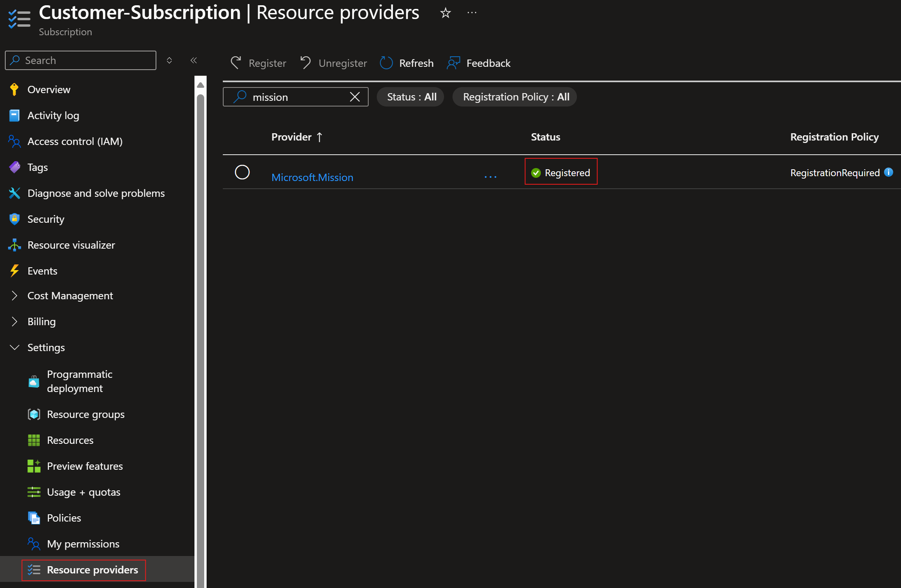The image size is (901, 588).
Task: Open the more options ellipsis in header
Action: click(x=472, y=13)
